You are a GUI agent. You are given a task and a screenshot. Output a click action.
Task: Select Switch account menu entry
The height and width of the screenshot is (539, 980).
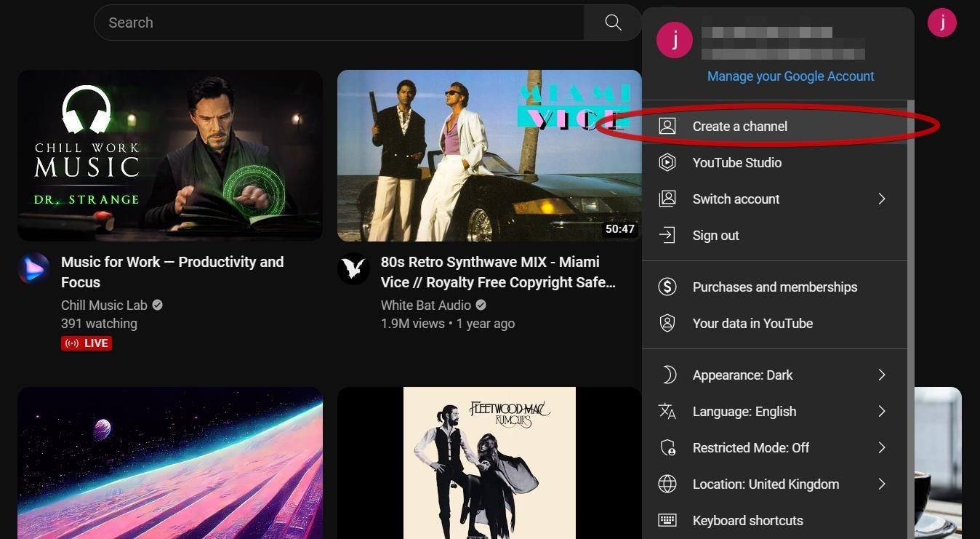775,199
